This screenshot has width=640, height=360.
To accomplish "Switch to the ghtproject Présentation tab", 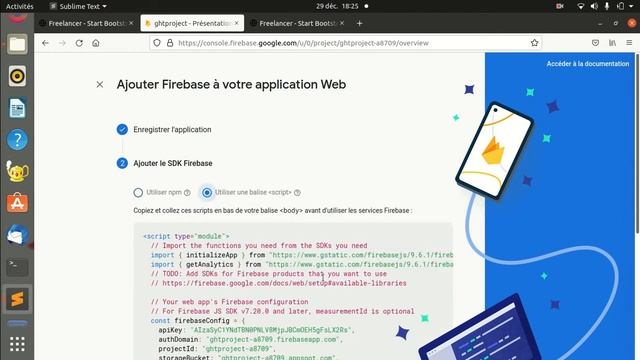I will [x=192, y=23].
